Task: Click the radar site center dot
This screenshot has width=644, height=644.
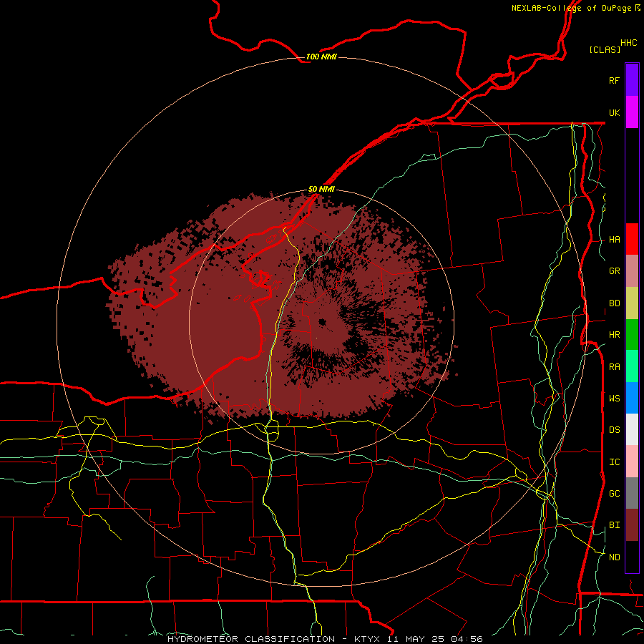Action: (x=322, y=323)
